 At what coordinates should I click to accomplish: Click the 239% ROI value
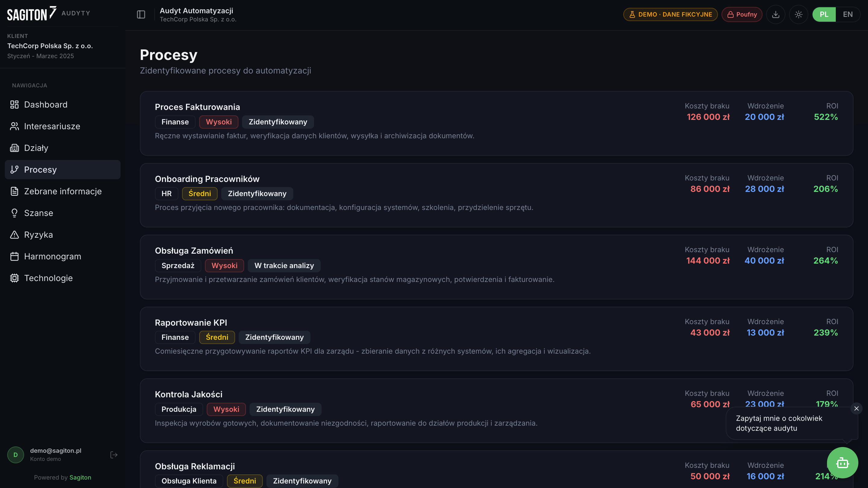pyautogui.click(x=826, y=333)
